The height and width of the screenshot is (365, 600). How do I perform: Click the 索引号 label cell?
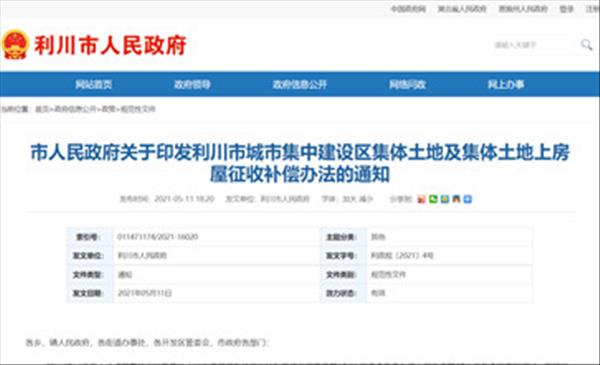(x=90, y=237)
